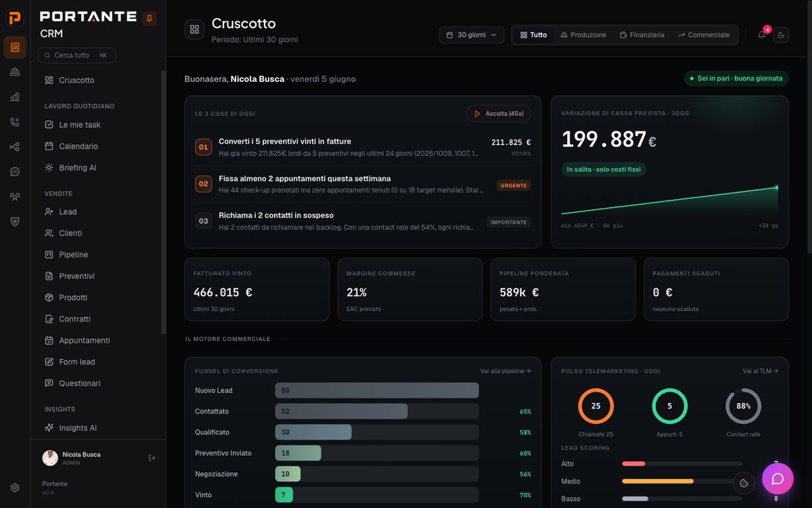The image size is (812, 508).
Task: Open the purple chat bubble button
Action: coord(777,479)
